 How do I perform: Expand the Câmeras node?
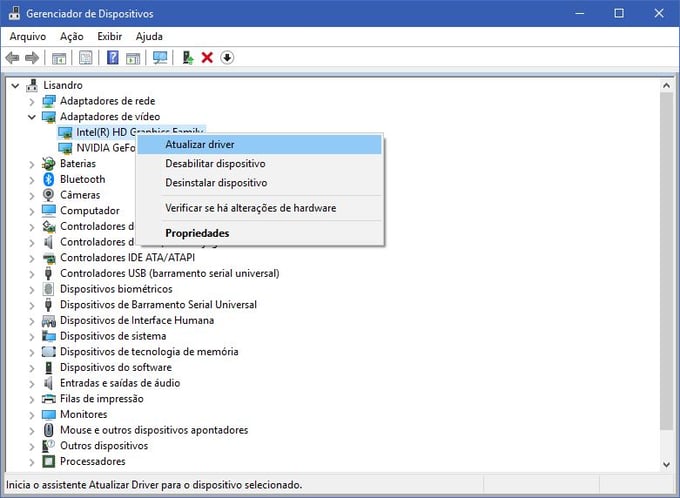click(32, 196)
